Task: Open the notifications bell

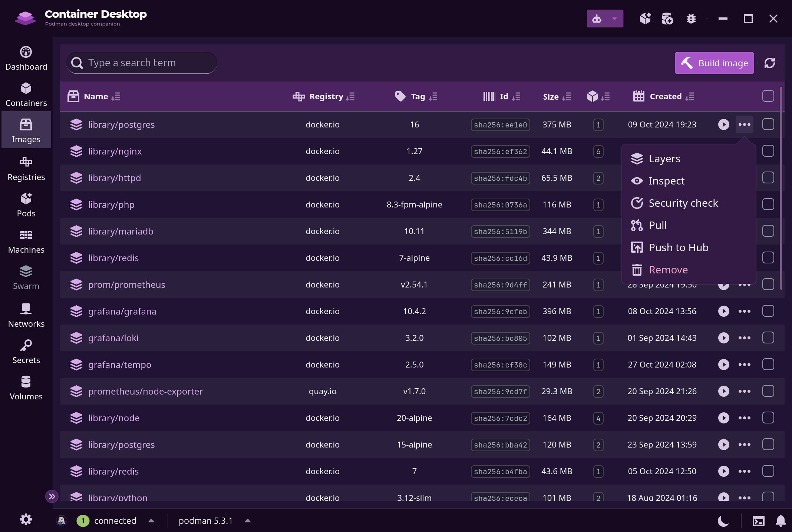Action: pyautogui.click(x=781, y=521)
